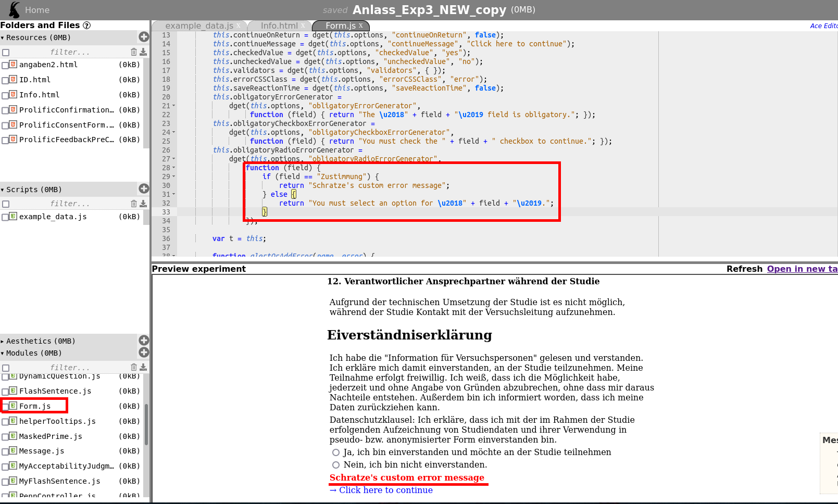This screenshot has width=838, height=504.
Task: Click HTML file icon of Info.html
Action: tap(14, 94)
